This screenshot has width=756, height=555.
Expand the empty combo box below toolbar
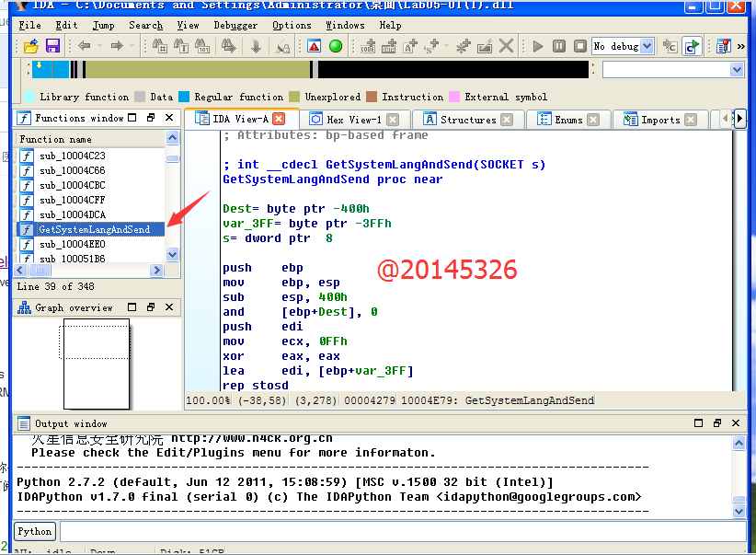(737, 70)
